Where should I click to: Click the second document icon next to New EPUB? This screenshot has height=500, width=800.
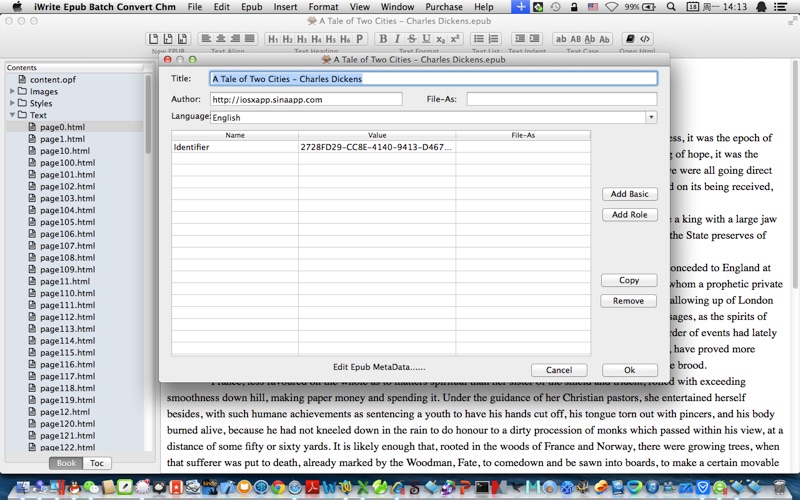point(167,39)
